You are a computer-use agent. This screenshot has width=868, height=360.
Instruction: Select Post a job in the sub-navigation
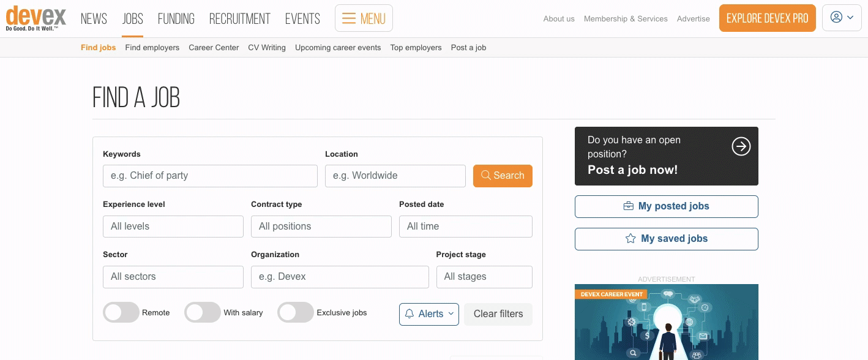click(469, 48)
